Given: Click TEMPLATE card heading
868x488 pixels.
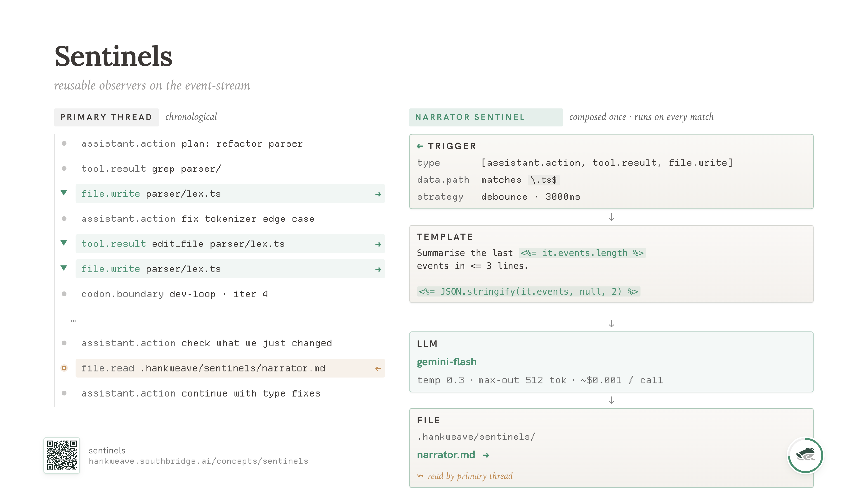Looking at the screenshot, I should click(445, 237).
